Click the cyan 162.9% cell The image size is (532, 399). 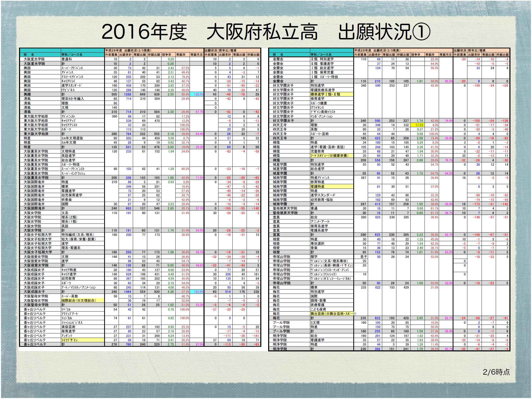click(x=196, y=292)
